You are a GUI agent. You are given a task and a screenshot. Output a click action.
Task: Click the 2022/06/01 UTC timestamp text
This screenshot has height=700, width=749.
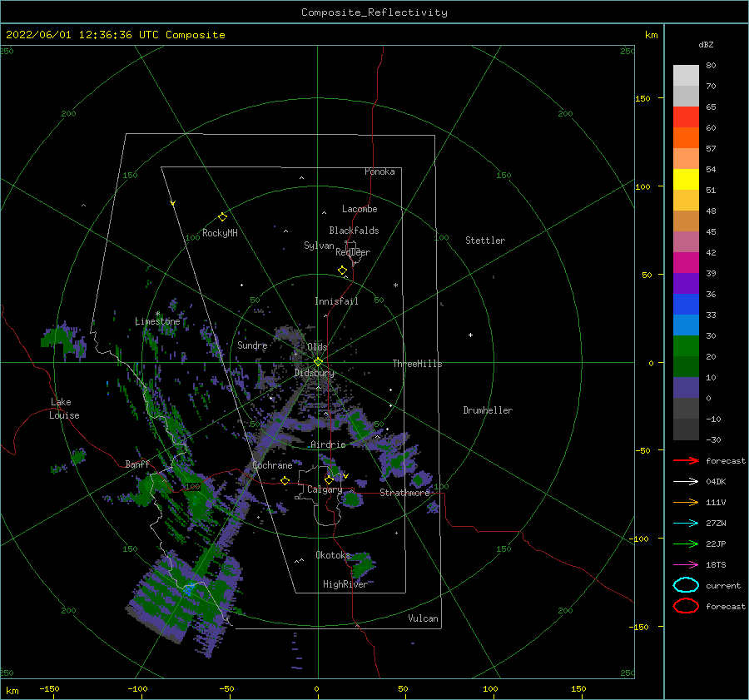pyautogui.click(x=115, y=35)
